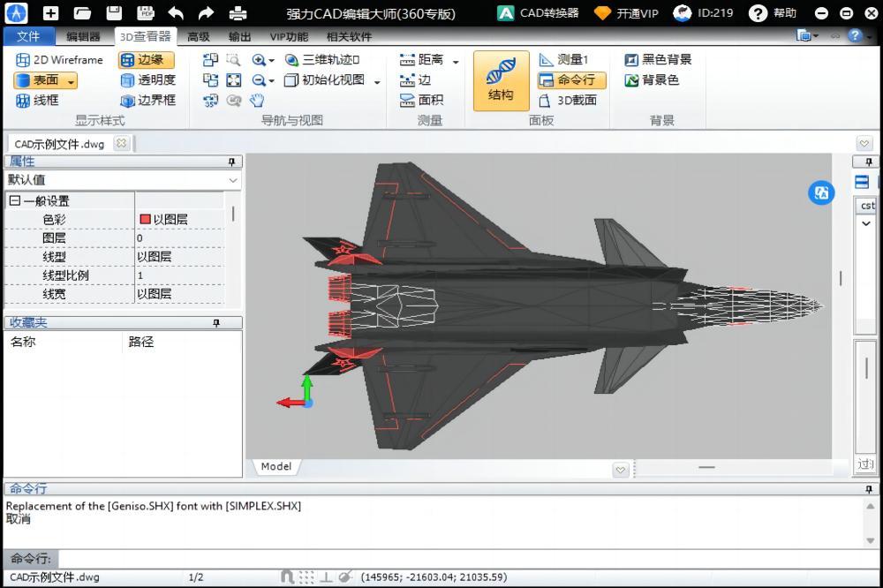883x588 pixels.
Task: Click the 距离 distance measure tool
Action: click(x=421, y=60)
